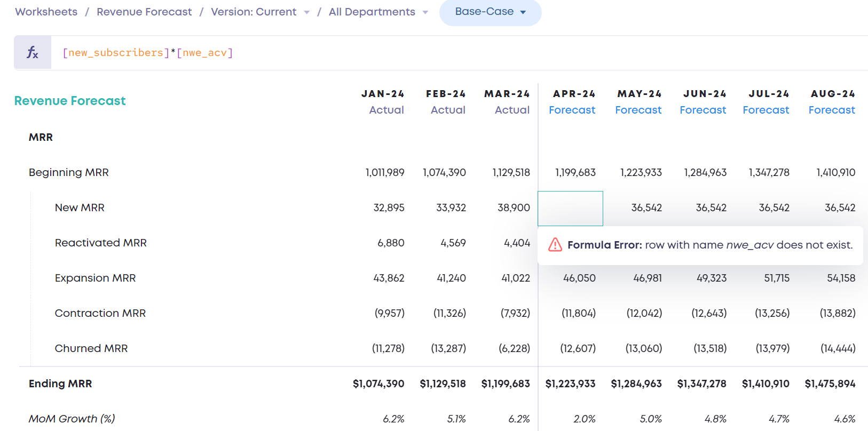The image size is (868, 431).
Task: Click the APR-24 Forecast column header
Action: [x=573, y=101]
